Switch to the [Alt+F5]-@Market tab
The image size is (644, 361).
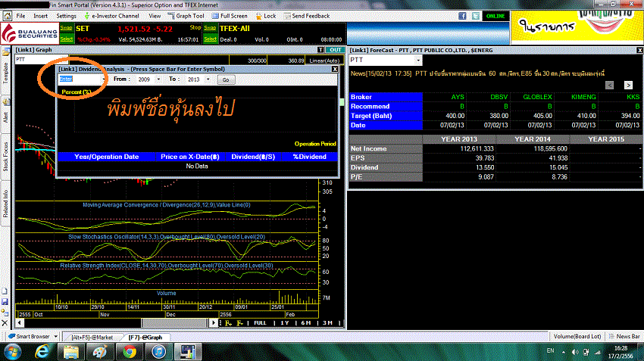92,338
